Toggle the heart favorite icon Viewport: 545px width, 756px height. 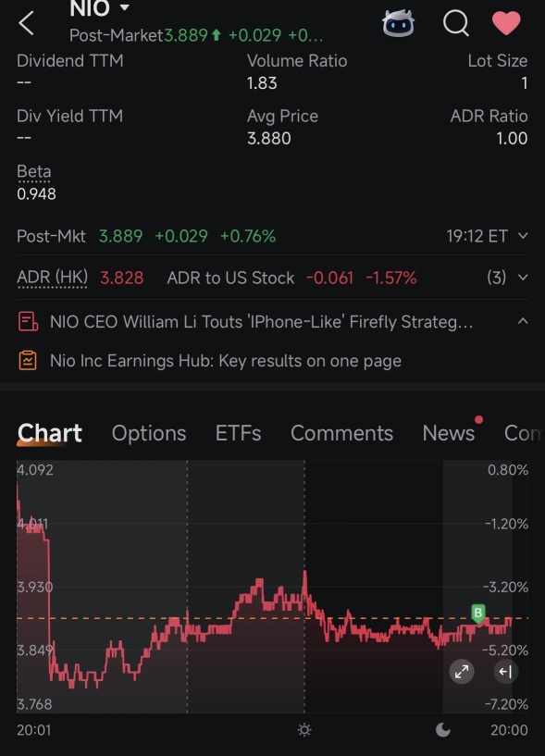tap(506, 22)
